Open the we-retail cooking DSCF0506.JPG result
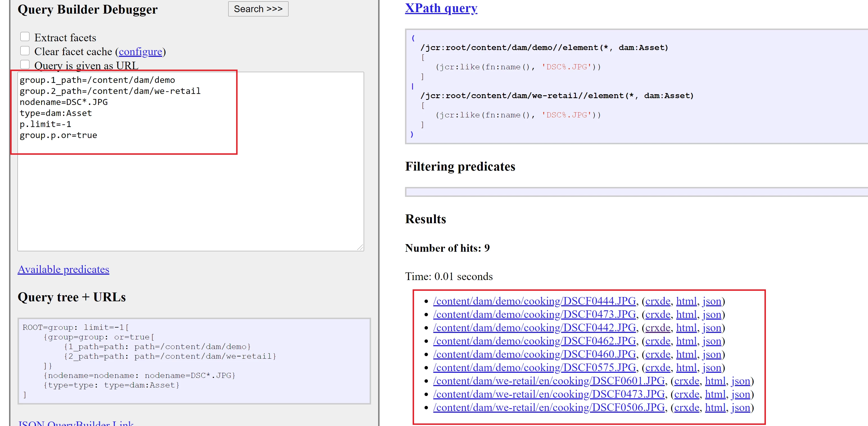The height and width of the screenshot is (426, 868). click(x=549, y=407)
